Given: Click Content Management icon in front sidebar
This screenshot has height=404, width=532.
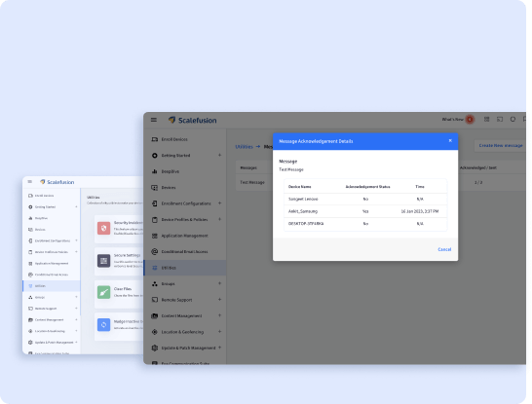Looking at the screenshot, I should click(155, 315).
